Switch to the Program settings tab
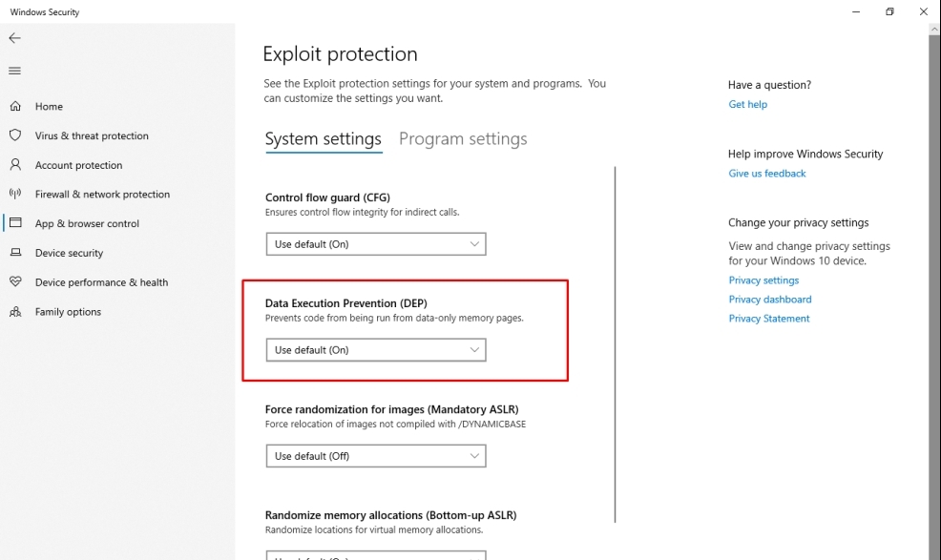 point(463,139)
